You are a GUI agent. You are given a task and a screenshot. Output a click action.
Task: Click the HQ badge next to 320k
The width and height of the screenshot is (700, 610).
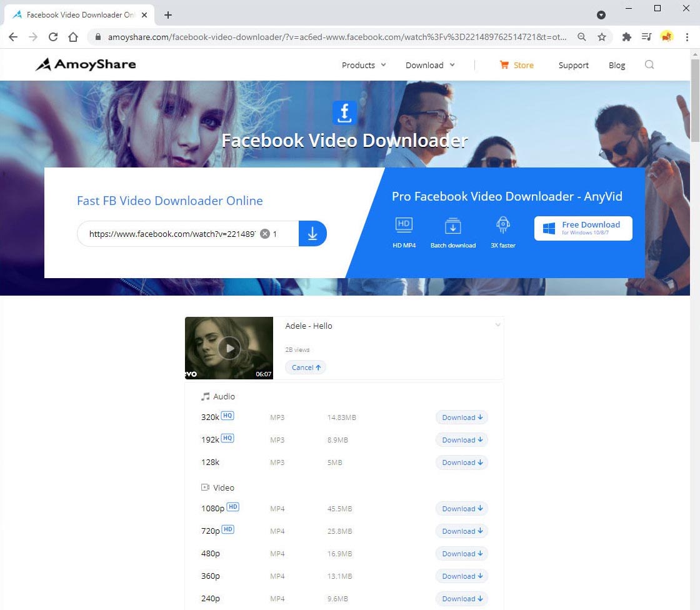point(227,415)
